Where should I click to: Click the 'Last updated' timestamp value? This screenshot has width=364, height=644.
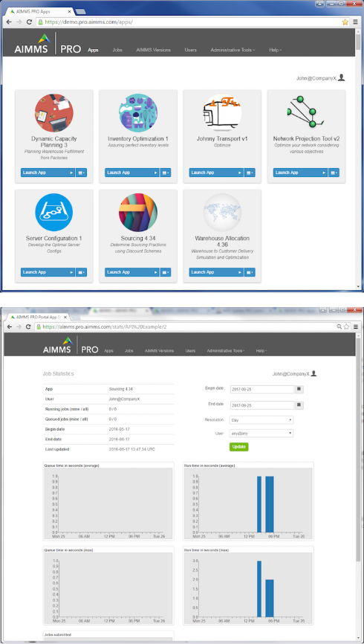(x=132, y=449)
